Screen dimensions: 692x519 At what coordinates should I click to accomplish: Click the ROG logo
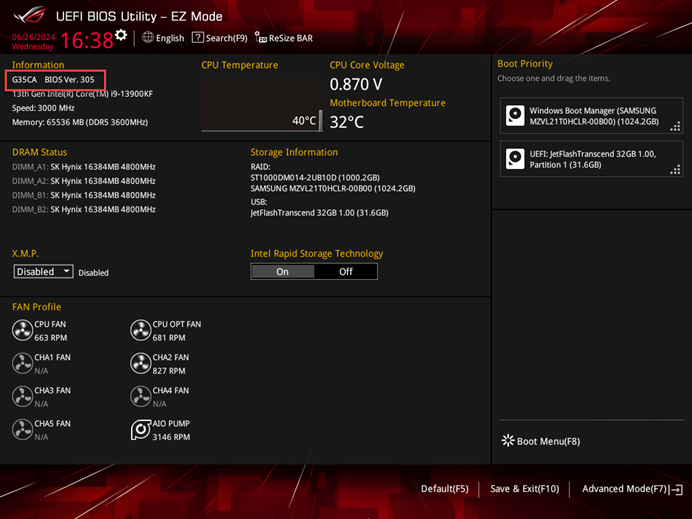tap(29, 15)
